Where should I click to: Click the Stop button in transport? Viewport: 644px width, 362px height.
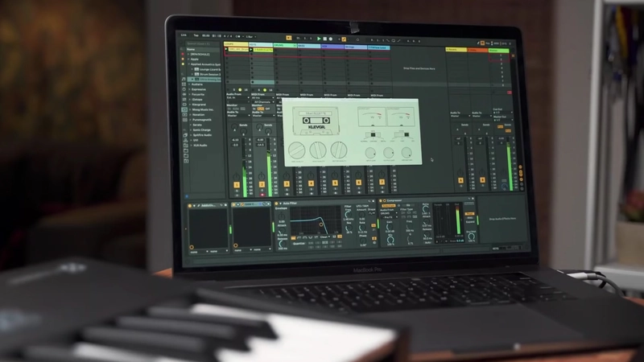coord(324,39)
